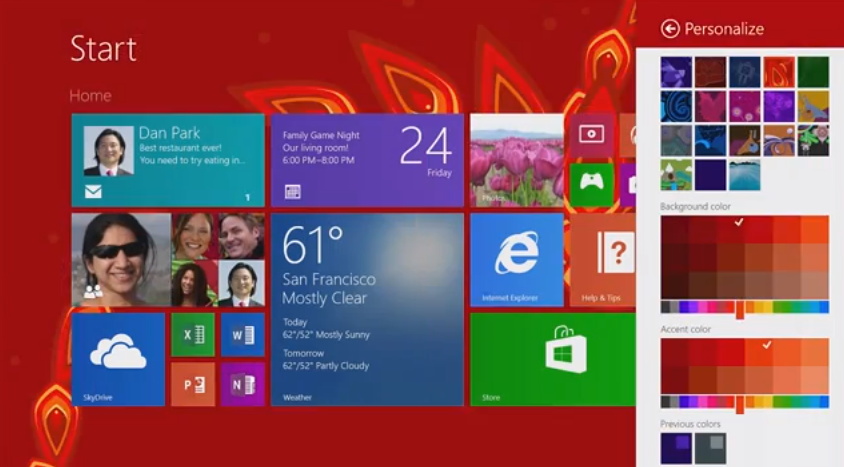Click the "Background color" label
The height and width of the screenshot is (467, 844).
pos(695,207)
